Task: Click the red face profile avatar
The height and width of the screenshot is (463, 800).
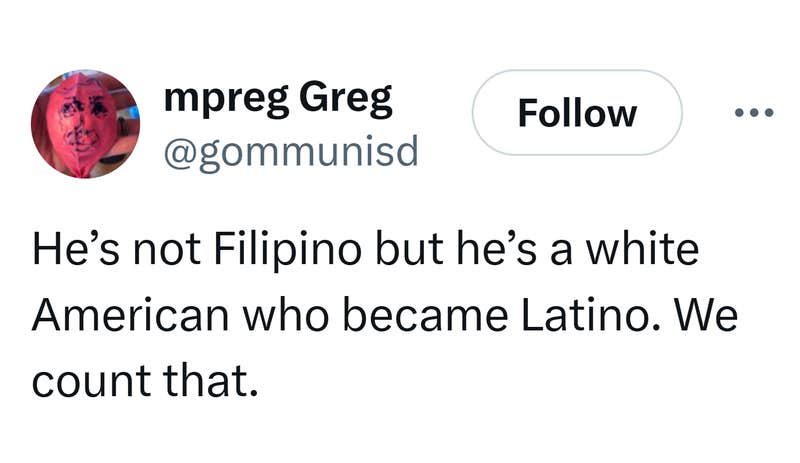Action: tap(87, 125)
